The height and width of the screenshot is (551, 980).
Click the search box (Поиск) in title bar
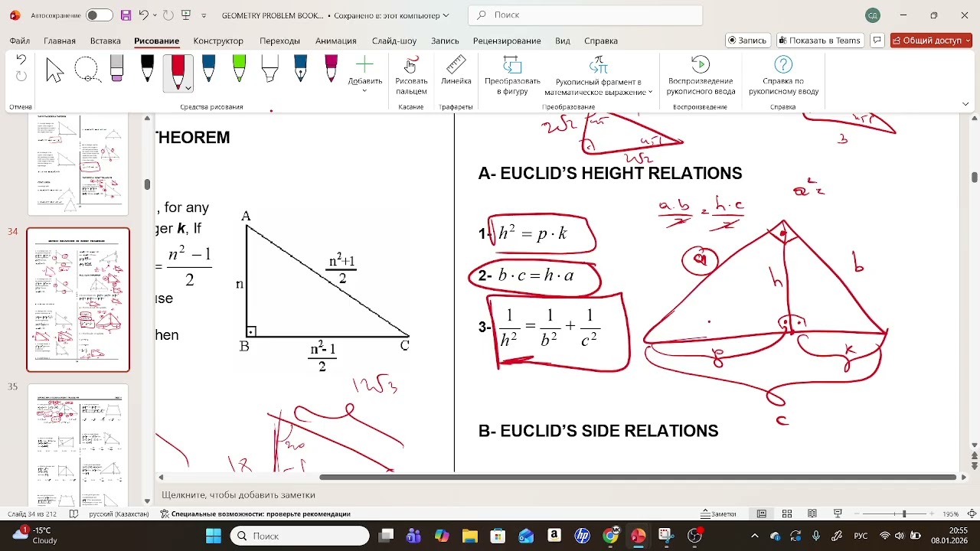(x=585, y=15)
